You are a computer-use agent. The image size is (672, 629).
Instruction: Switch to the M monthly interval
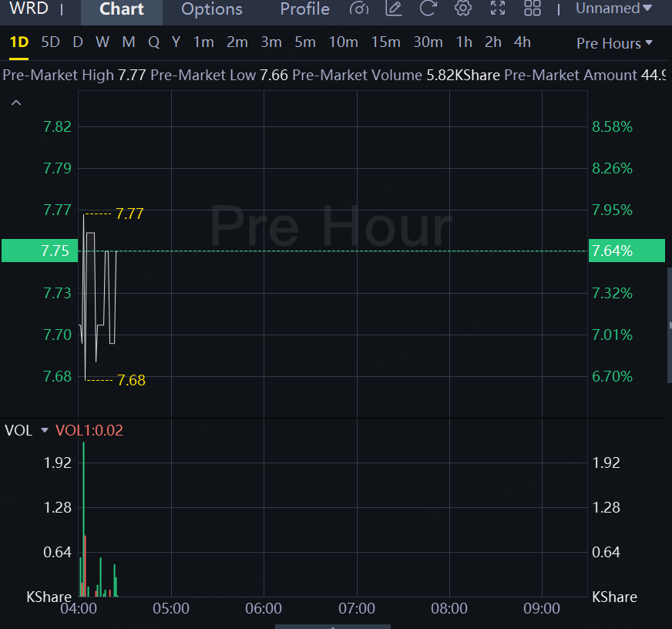point(129,42)
